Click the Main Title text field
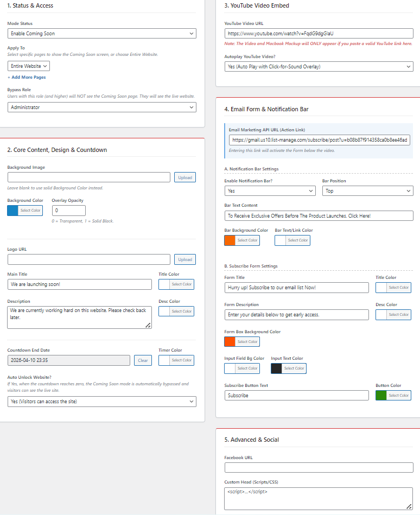This screenshot has height=515, width=420. 79,284
